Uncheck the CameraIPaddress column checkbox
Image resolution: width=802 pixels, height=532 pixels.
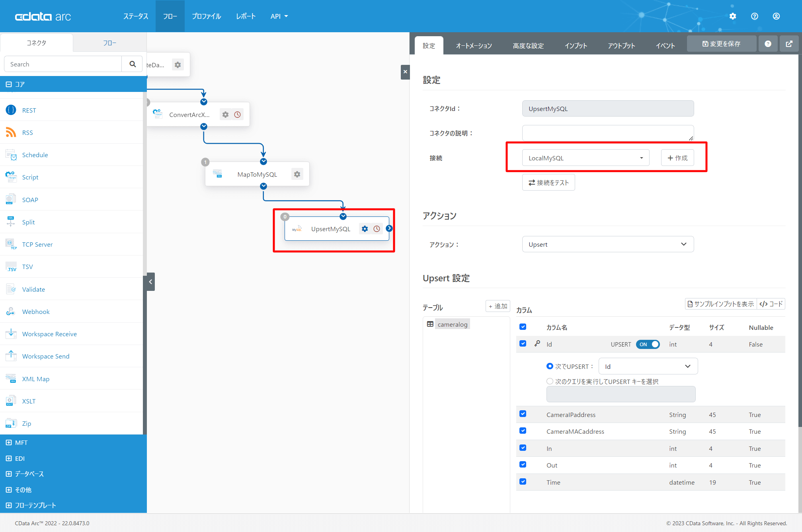coord(523,414)
